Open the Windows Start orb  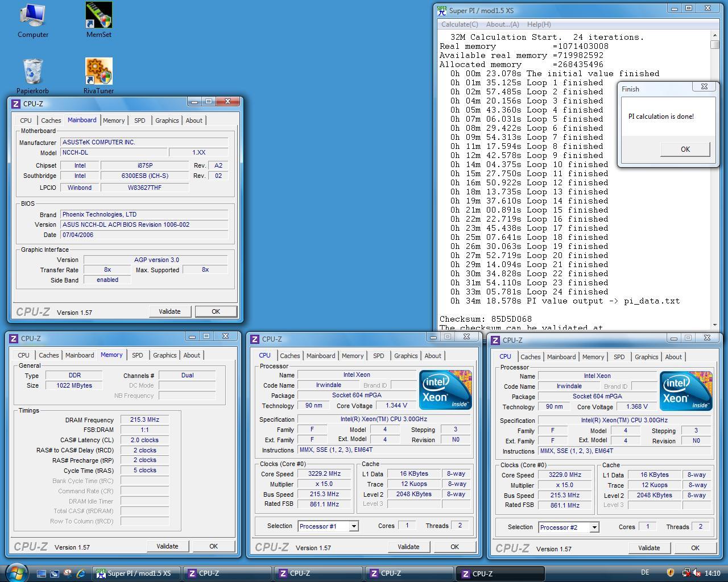click(15, 572)
